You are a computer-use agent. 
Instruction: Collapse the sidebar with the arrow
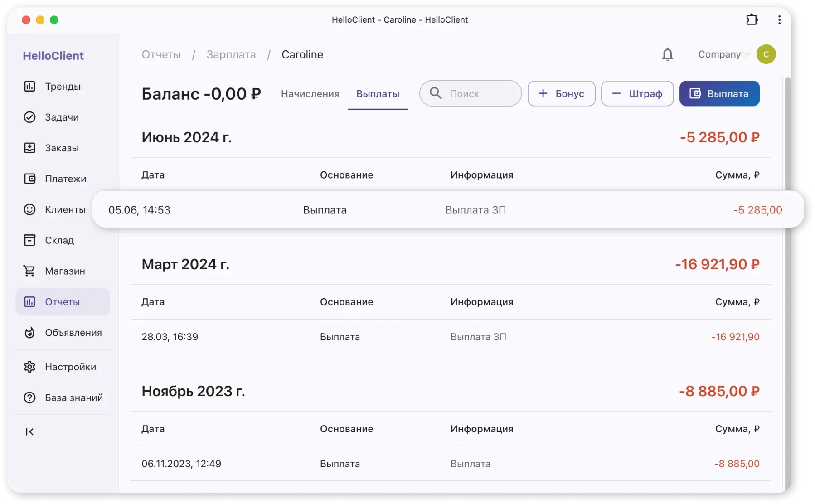(x=29, y=432)
